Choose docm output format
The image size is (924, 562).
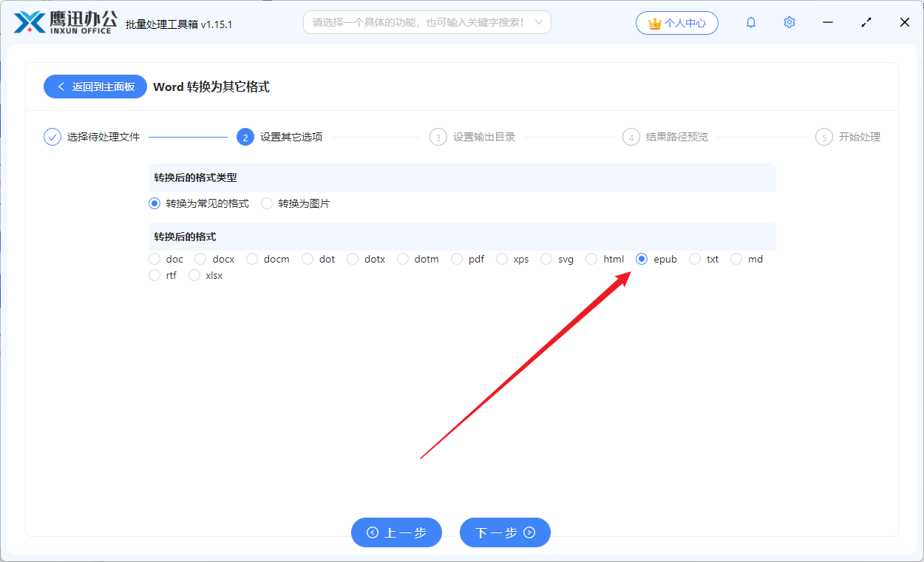coord(268,259)
